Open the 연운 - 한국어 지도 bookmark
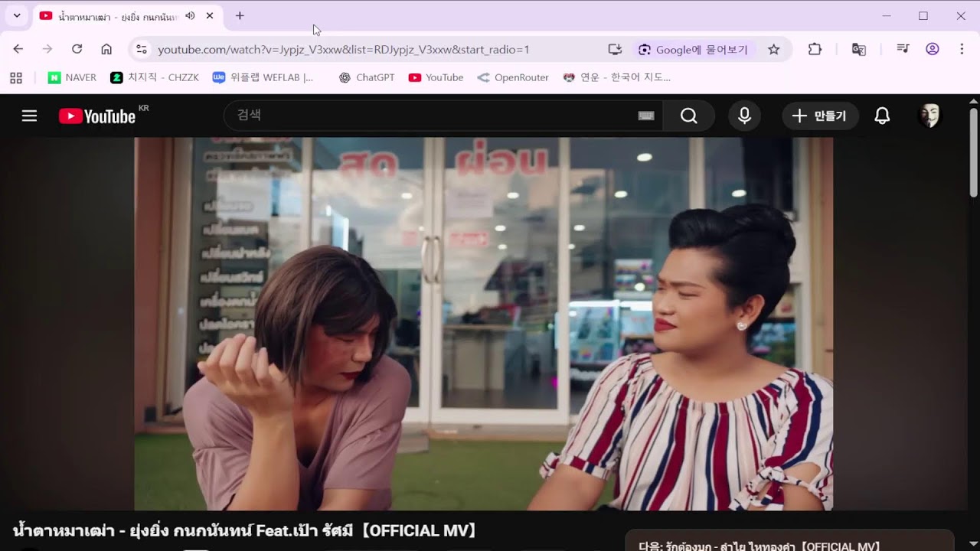The width and height of the screenshot is (980, 551). pos(617,77)
